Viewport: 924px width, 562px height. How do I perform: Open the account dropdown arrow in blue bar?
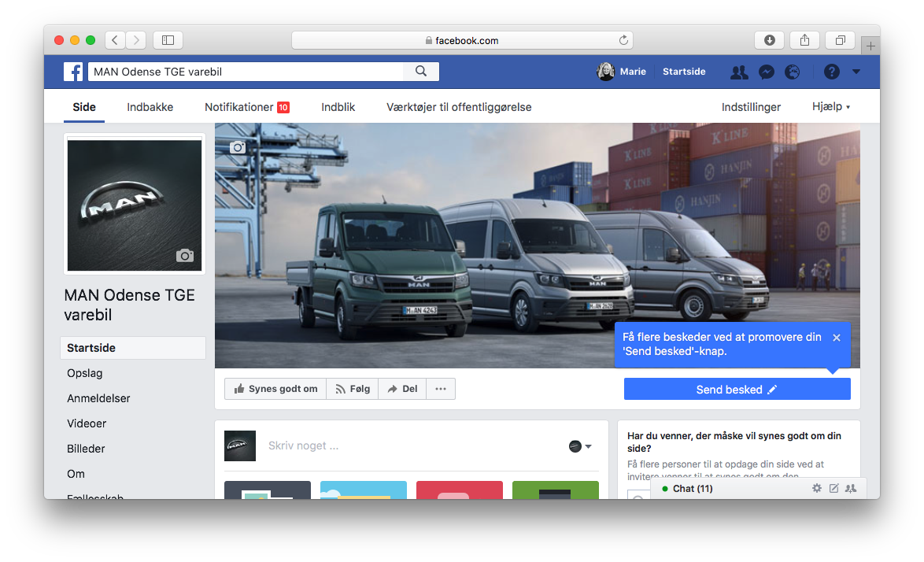click(x=856, y=72)
